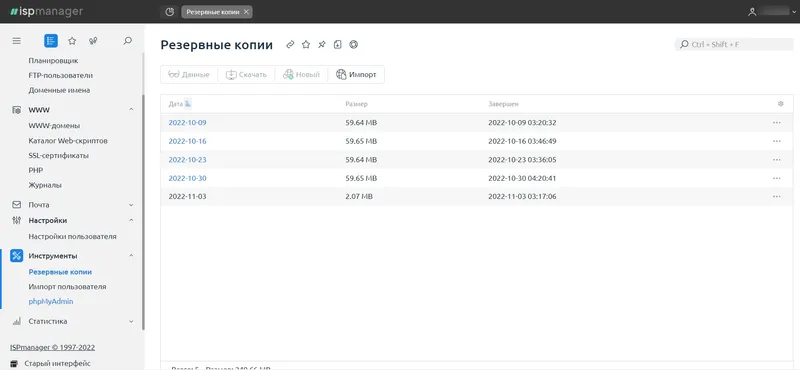Sort by the Завершен column header
This screenshot has width=800, height=370.
tap(503, 104)
